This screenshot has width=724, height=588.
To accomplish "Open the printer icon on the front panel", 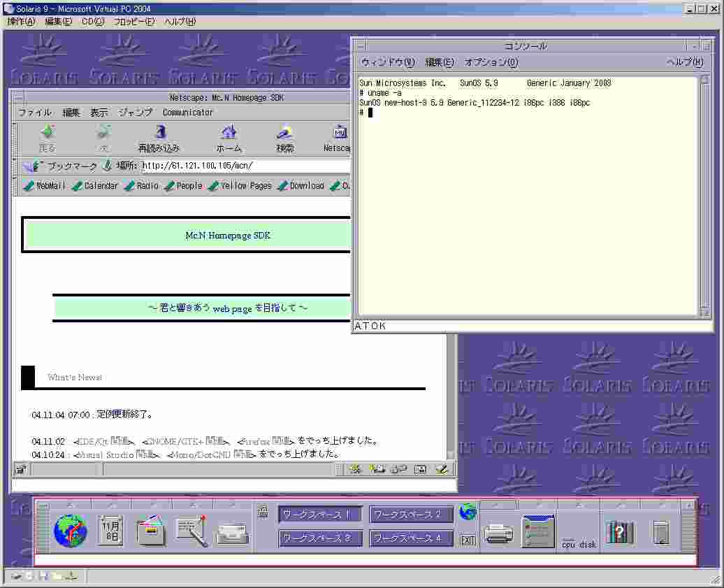I will [x=499, y=533].
